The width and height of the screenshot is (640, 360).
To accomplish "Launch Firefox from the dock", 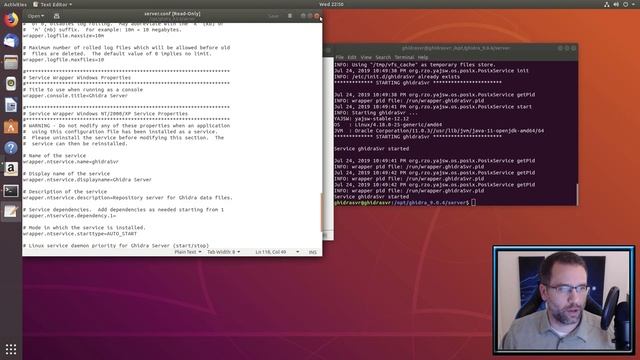I will [x=11, y=19].
